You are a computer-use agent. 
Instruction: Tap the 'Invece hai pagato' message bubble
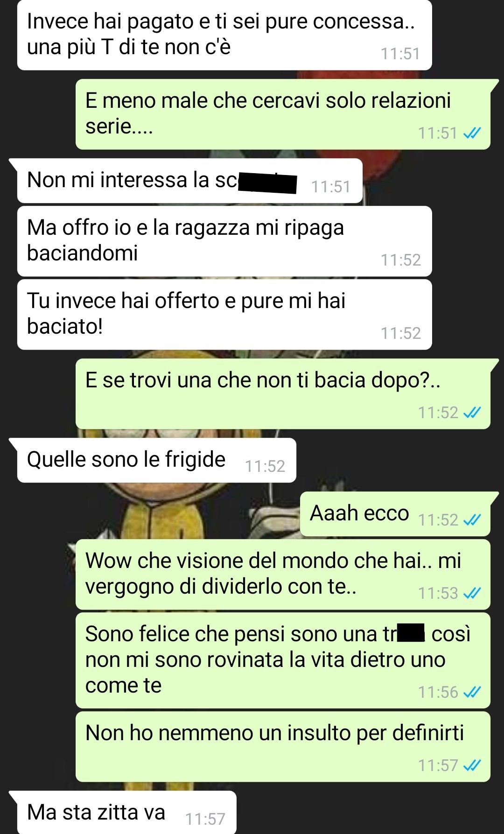(224, 35)
